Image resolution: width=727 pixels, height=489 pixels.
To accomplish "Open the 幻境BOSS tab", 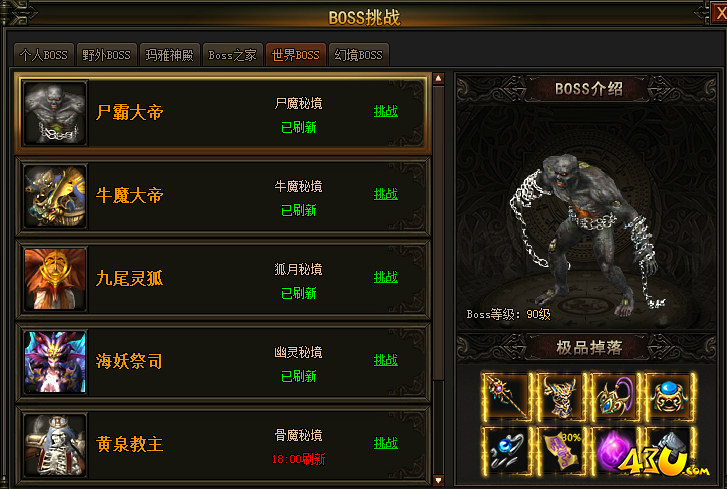I will click(359, 55).
